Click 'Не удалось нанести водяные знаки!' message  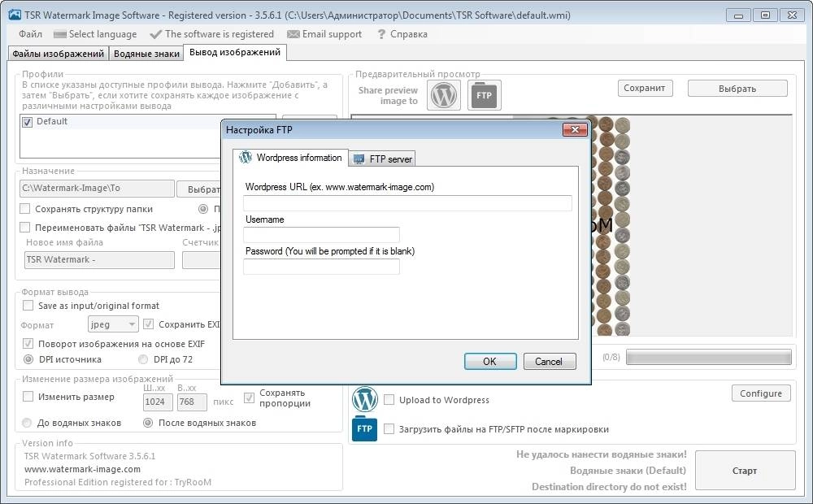602,454
